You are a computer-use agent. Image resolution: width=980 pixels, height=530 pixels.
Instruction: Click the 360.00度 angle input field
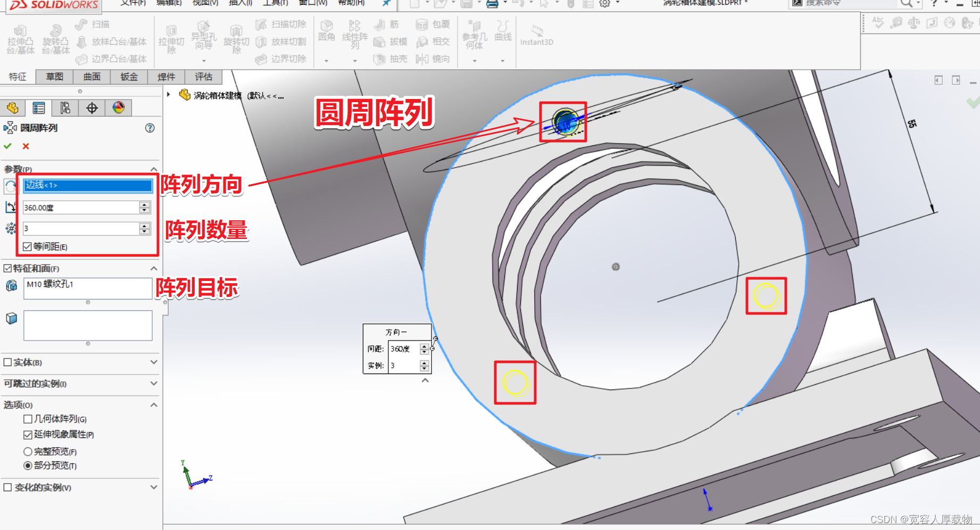click(81, 208)
